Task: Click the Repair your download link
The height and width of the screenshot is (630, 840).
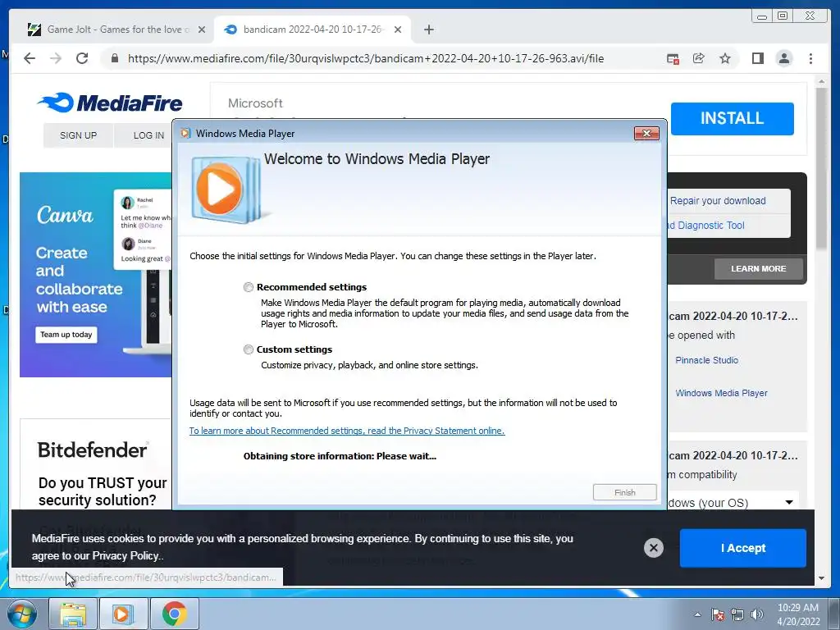Action: (x=717, y=201)
